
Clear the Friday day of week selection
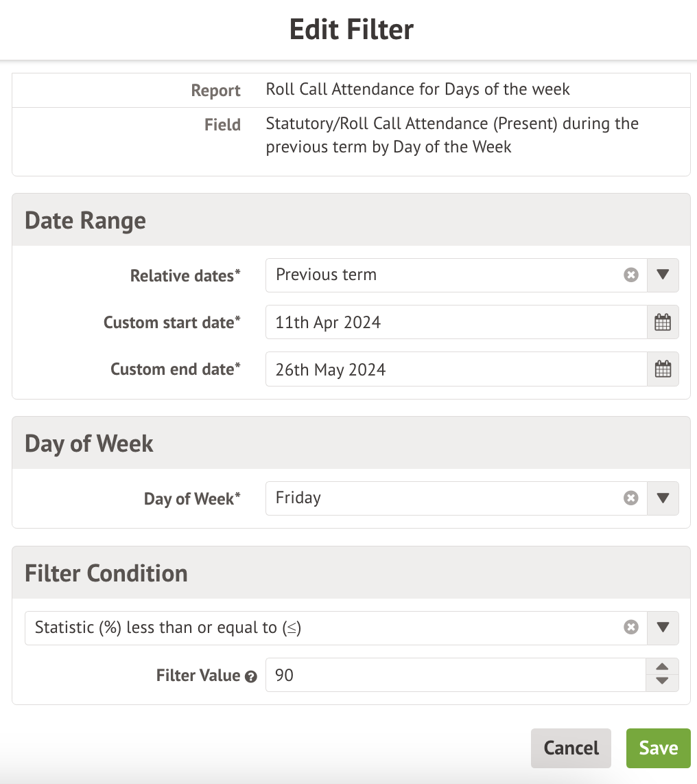[x=631, y=498]
